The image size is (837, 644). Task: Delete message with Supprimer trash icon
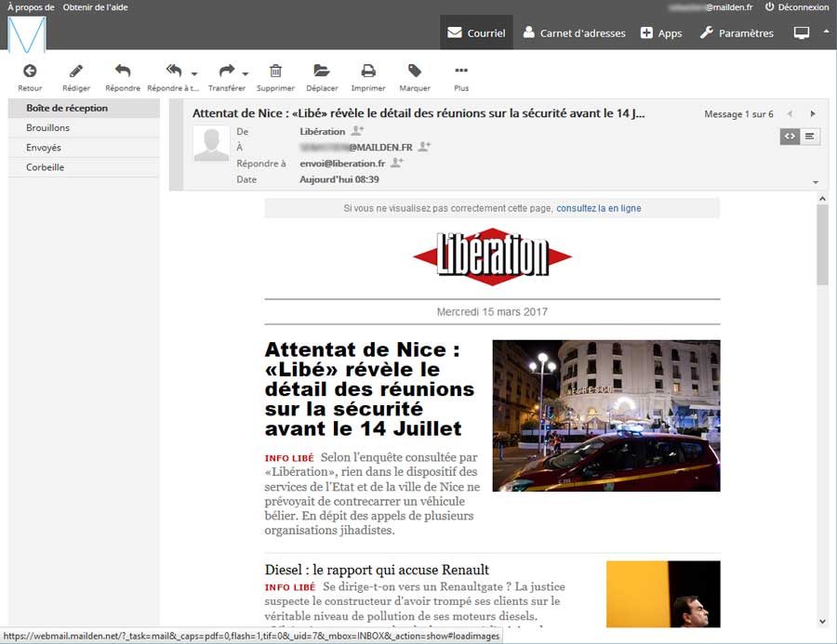pos(275,71)
